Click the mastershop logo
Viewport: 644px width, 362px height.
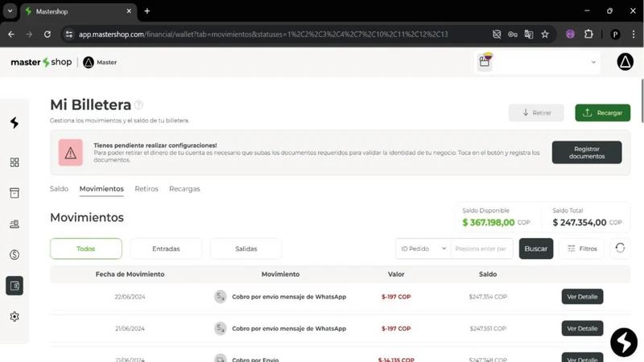pos(41,63)
